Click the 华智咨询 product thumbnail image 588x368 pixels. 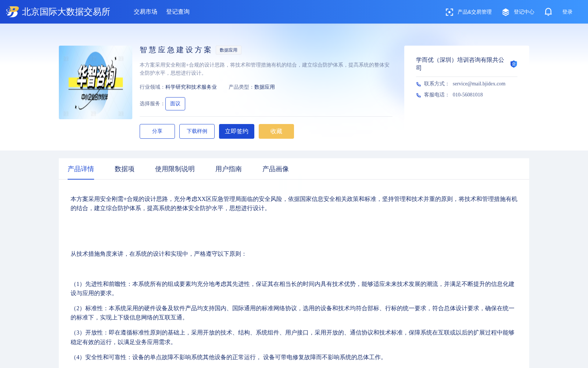[96, 82]
